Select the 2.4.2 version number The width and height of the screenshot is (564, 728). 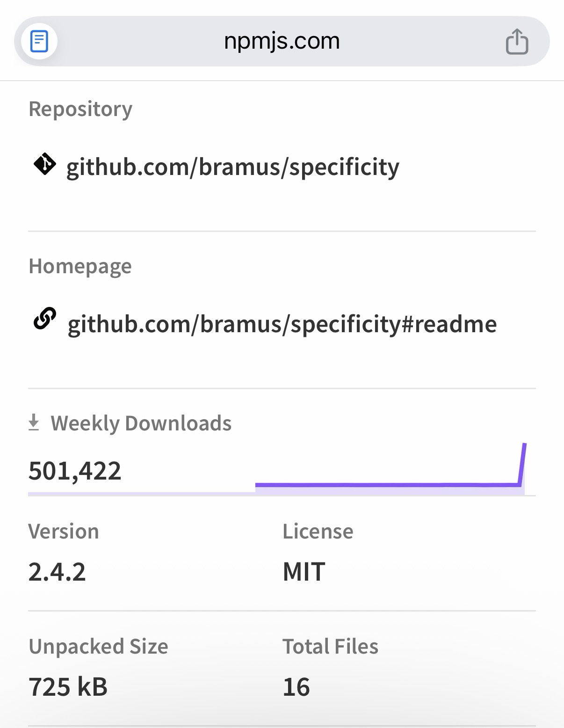pyautogui.click(x=57, y=572)
